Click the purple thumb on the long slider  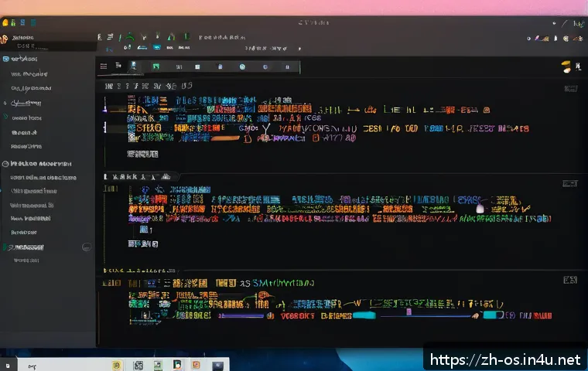[409, 311]
